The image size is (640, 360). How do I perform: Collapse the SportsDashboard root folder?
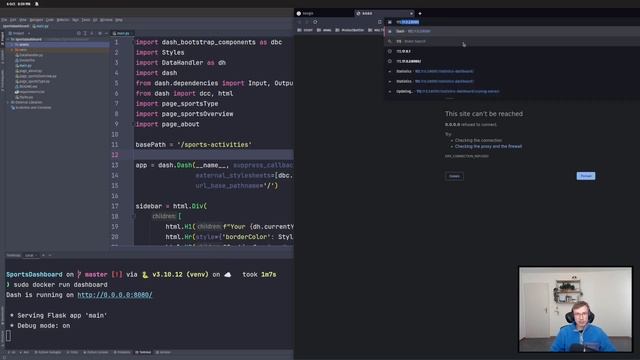pos(8,39)
